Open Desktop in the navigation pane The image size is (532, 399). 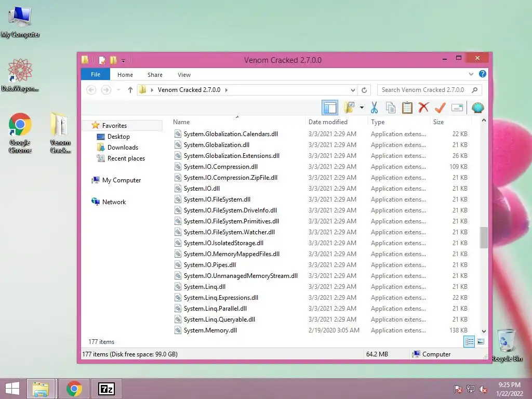point(118,137)
